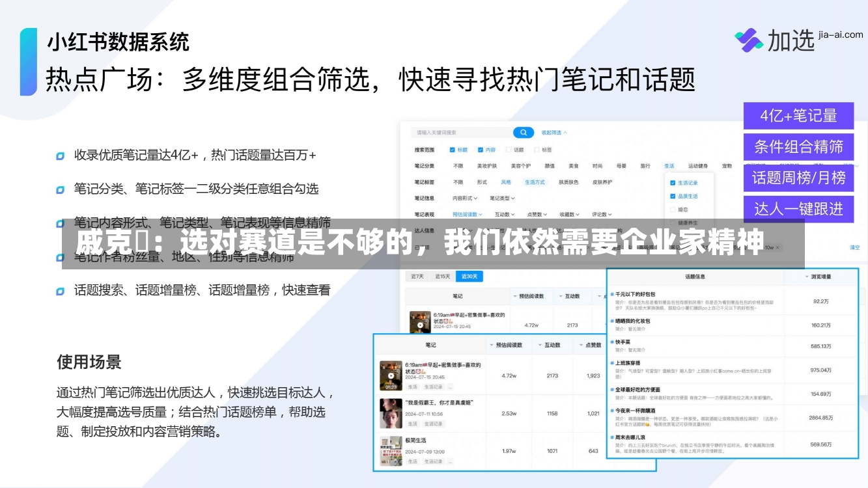Choose the 美食 category
The image size is (868, 488).
[573, 166]
